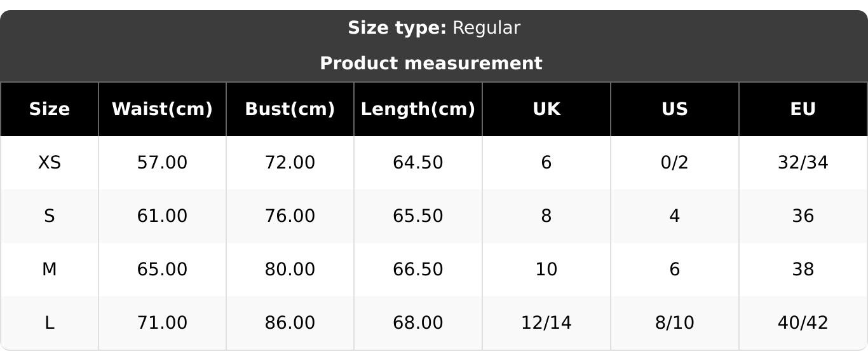Viewport: 868px width, 351px height.
Task: Click the Length(cm) column header
Action: [418, 109]
